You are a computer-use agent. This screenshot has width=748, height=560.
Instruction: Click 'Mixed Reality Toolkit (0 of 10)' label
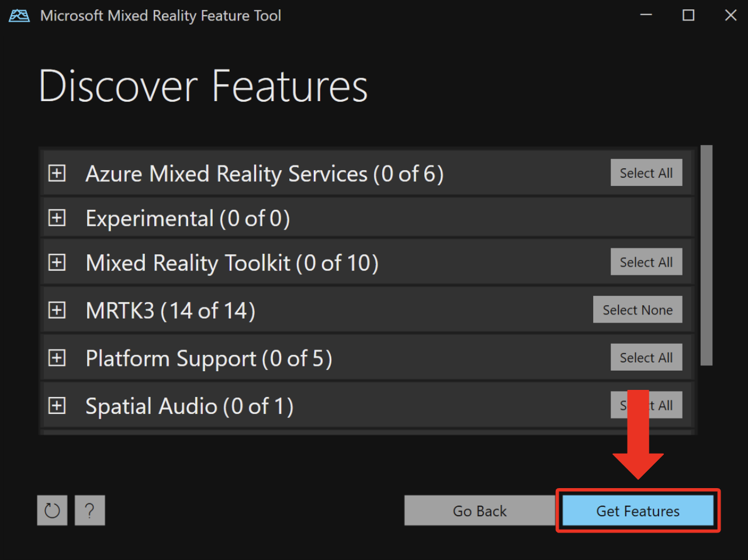pyautogui.click(x=232, y=263)
